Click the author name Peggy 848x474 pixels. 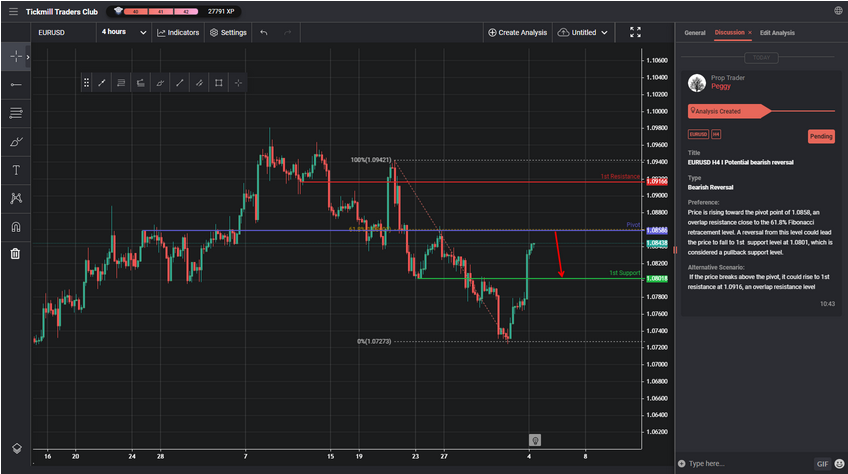pos(720,87)
